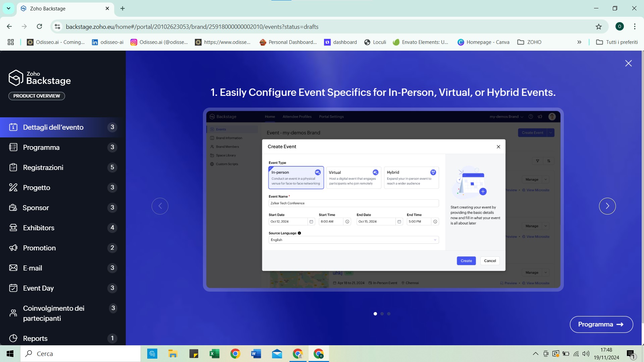Select the first carousel dot

tap(375, 314)
